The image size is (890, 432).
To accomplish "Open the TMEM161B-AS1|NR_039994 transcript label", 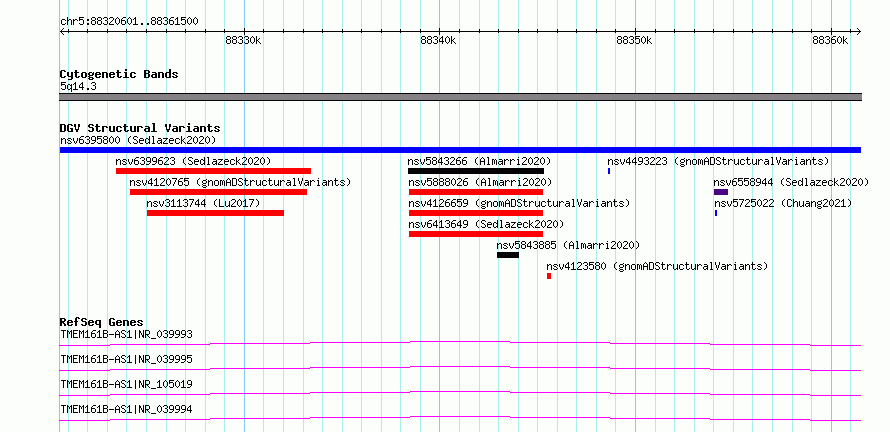I will [x=127, y=409].
